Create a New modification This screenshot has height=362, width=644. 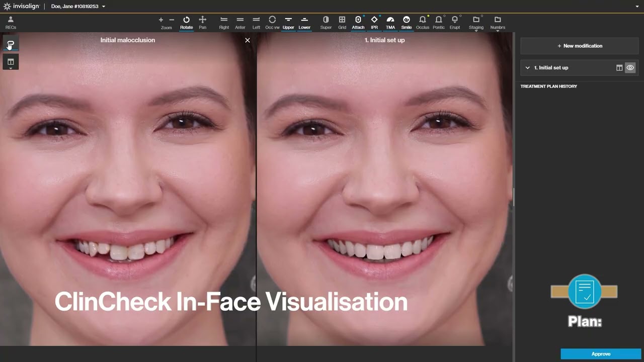pyautogui.click(x=580, y=46)
